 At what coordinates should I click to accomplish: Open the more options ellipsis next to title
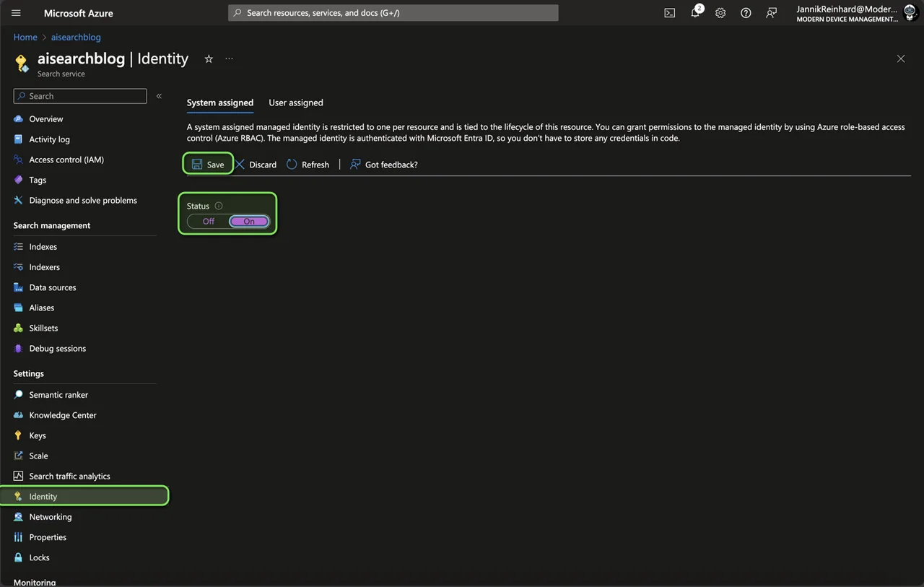point(229,59)
